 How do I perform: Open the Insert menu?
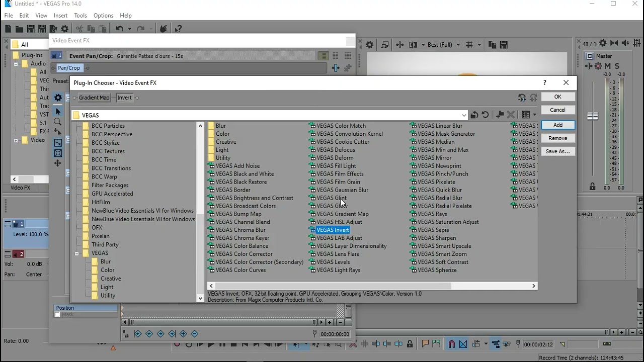[60, 16]
